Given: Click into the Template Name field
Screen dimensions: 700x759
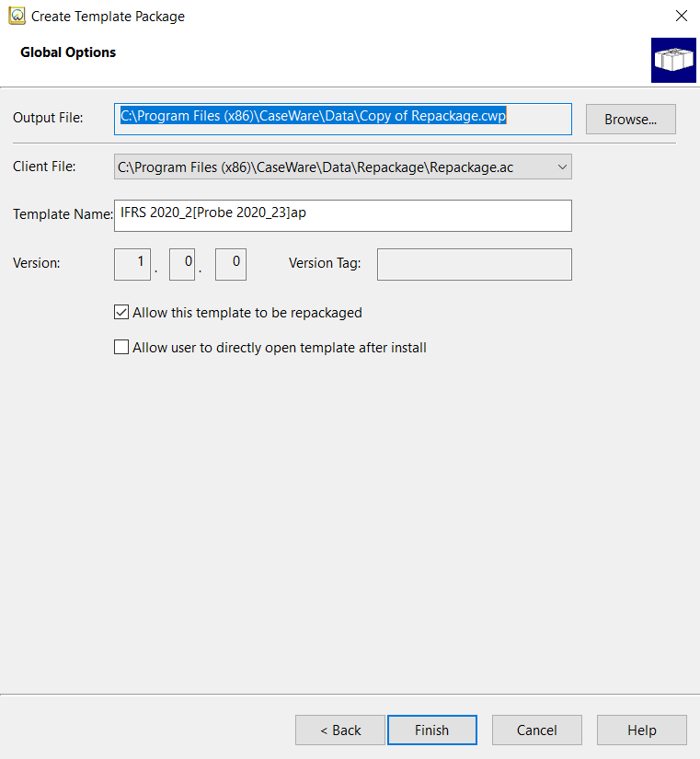Looking at the screenshot, I should pyautogui.click(x=343, y=215).
